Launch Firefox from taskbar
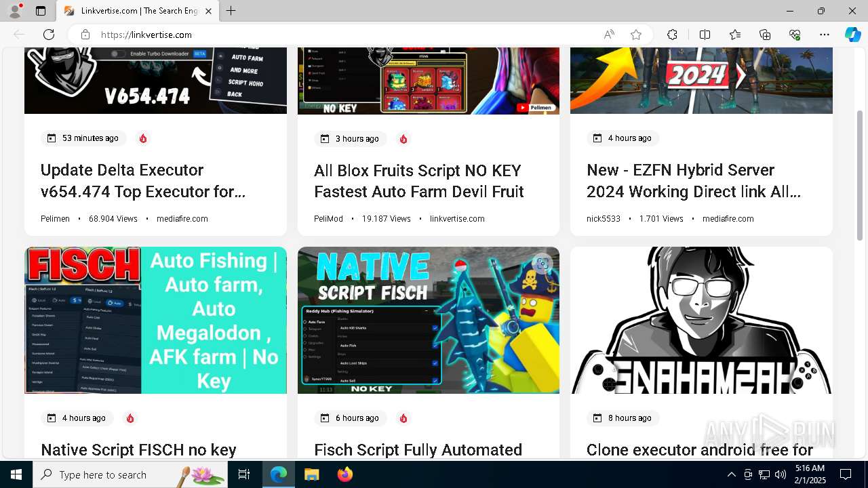This screenshot has height=488, width=868. coord(345,474)
